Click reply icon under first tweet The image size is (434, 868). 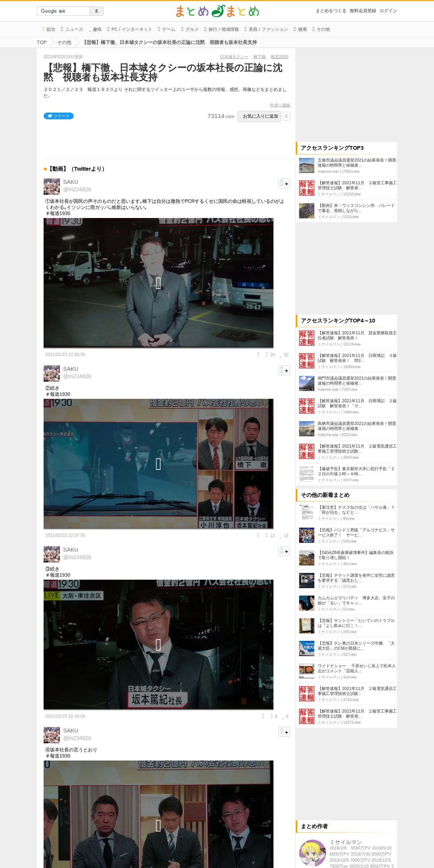[x=258, y=354]
